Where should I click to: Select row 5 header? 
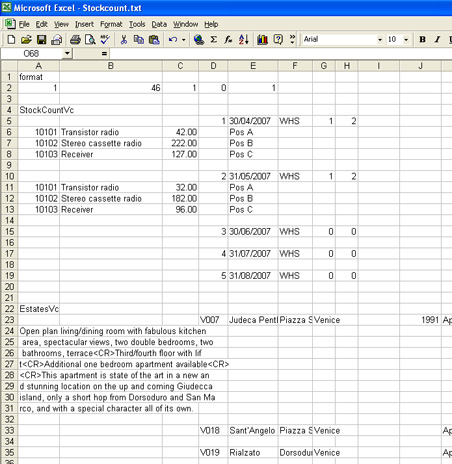tap(9, 121)
